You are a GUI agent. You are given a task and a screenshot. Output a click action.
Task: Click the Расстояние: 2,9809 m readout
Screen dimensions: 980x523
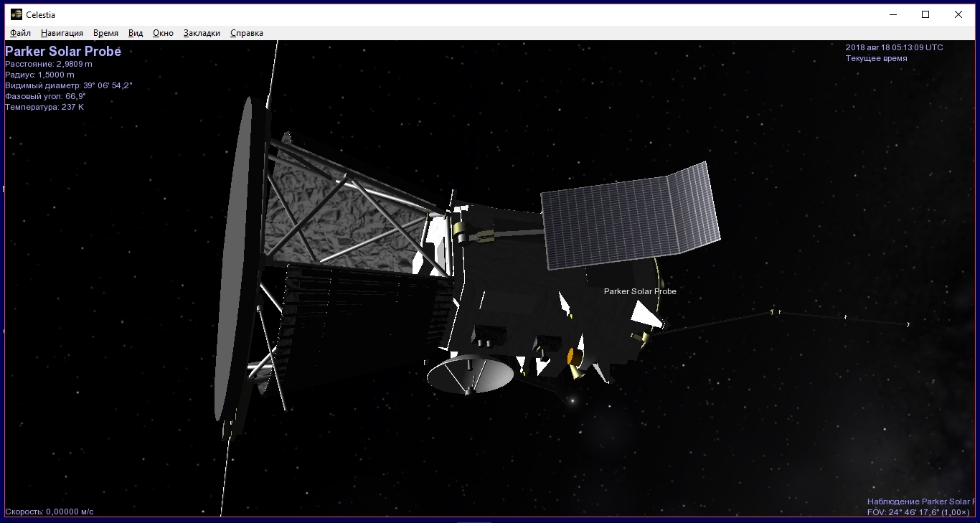point(49,64)
